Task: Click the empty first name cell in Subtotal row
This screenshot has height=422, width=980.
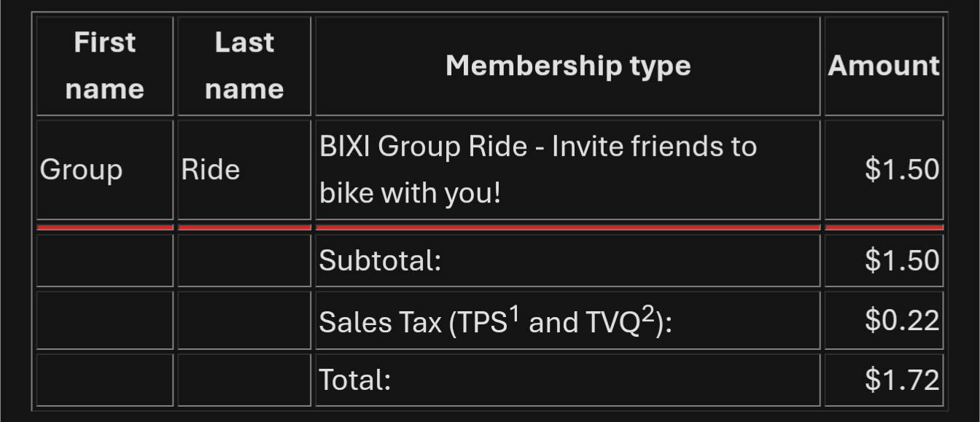Action: point(104,260)
